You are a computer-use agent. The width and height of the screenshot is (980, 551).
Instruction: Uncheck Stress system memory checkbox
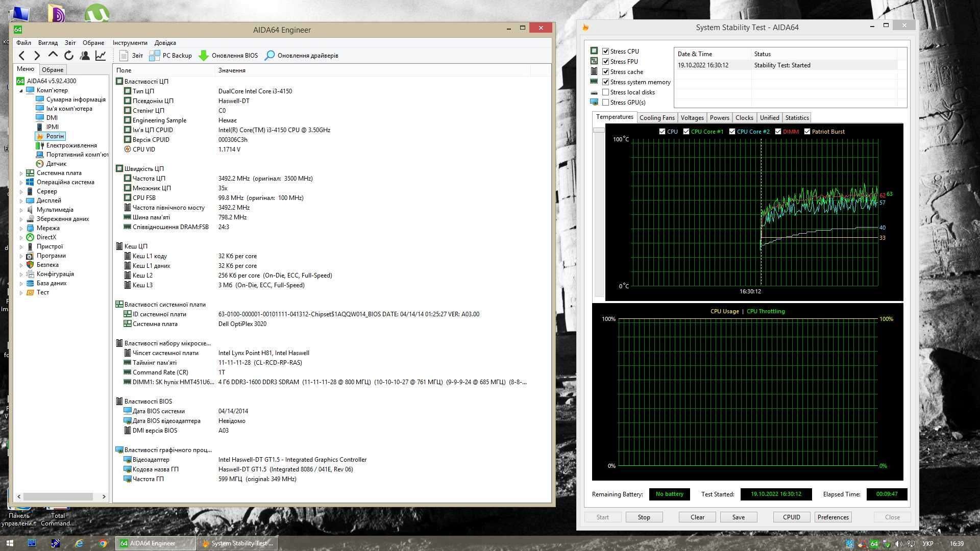click(x=605, y=82)
